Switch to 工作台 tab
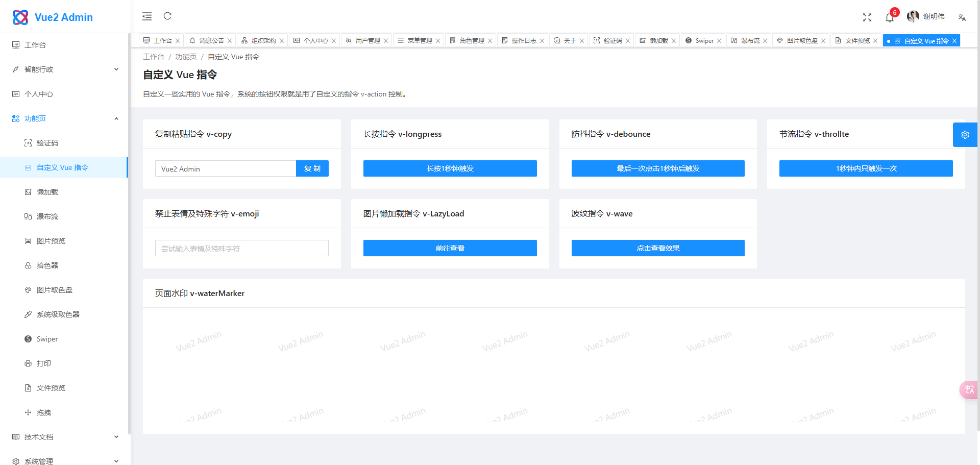 point(162,40)
